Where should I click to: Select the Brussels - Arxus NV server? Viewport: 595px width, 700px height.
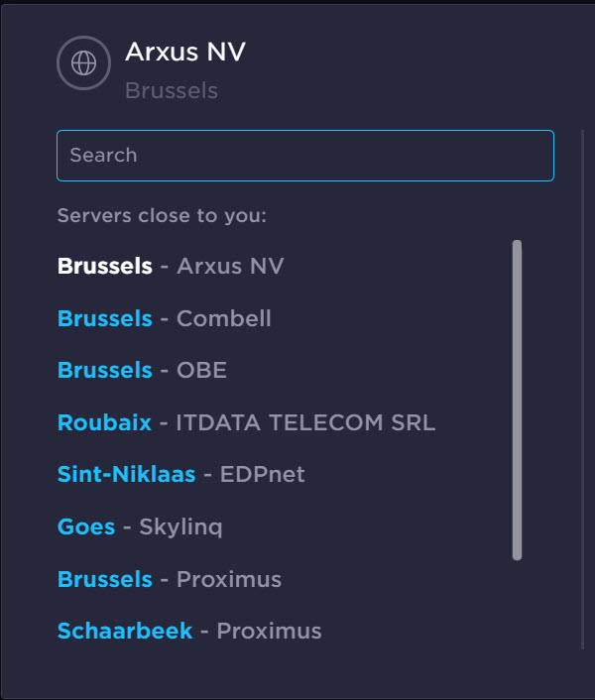coord(171,267)
